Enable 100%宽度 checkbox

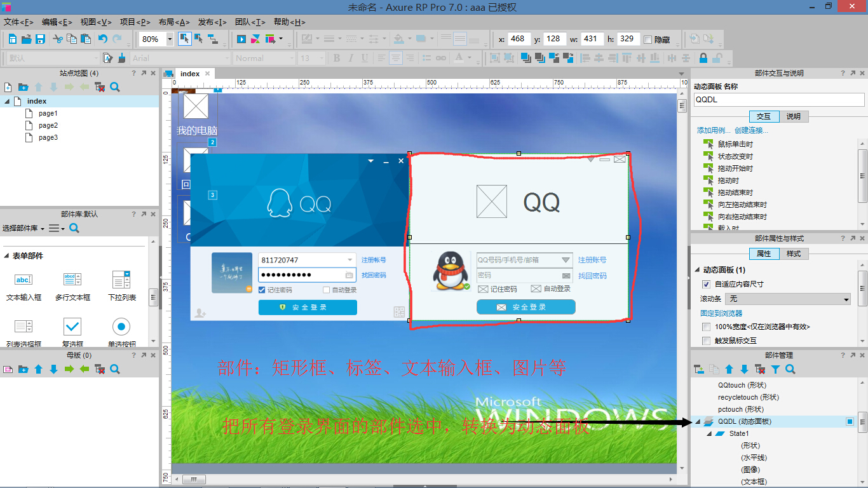click(706, 327)
